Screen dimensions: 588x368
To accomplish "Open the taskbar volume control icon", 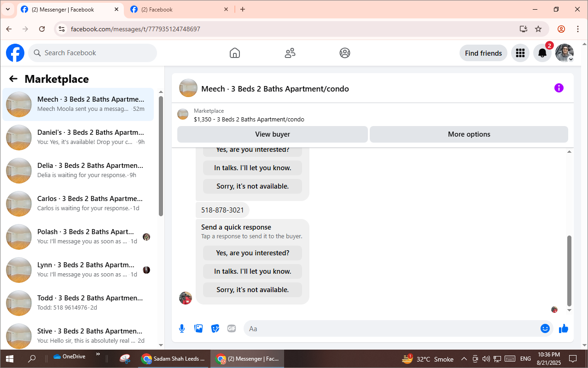I will tap(486, 359).
